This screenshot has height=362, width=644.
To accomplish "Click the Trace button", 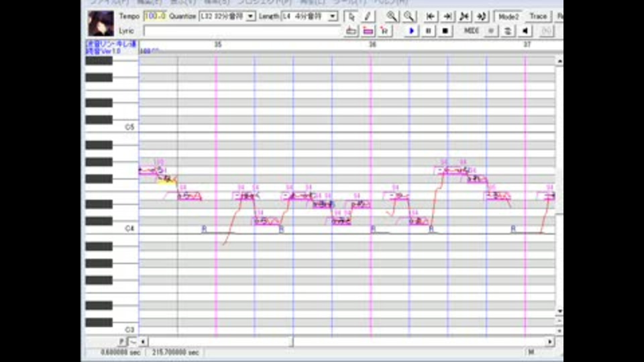I will (537, 16).
